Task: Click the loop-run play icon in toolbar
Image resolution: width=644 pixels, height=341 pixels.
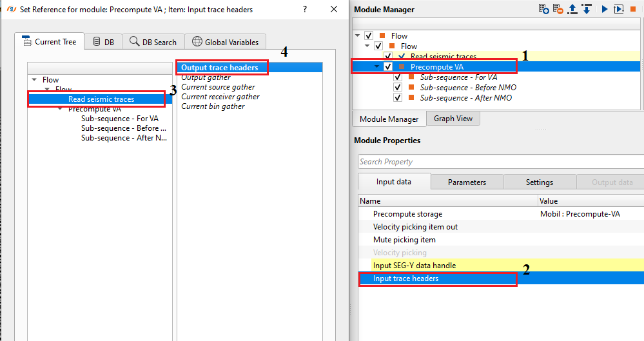Action: 619,8
